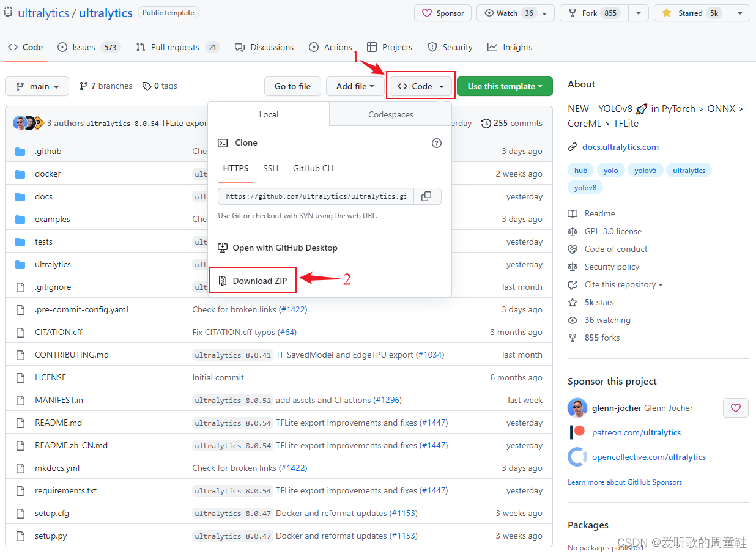756x554 pixels.
Task: Click the Readme book icon
Action: coord(573,213)
